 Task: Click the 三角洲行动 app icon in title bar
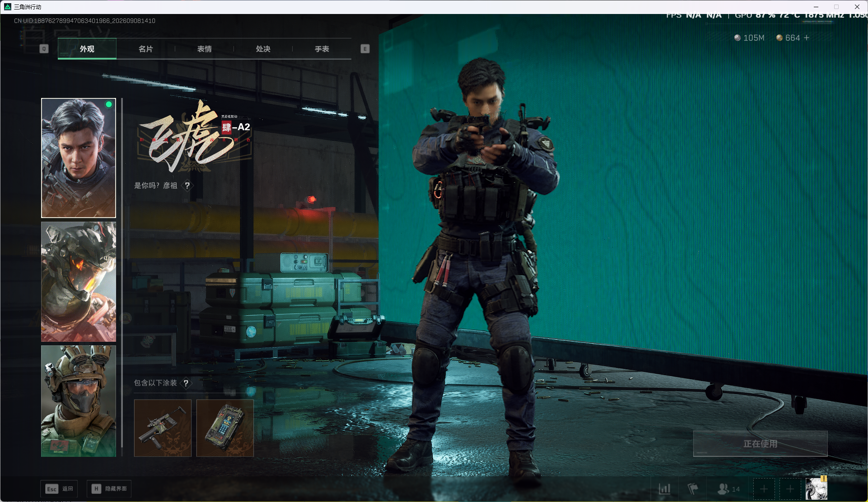point(7,7)
